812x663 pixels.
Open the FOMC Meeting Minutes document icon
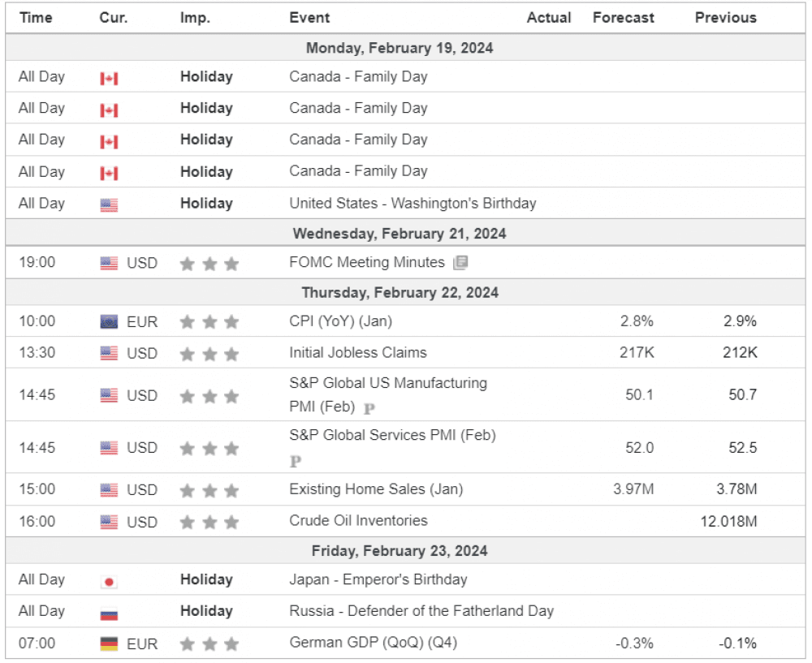pyautogui.click(x=460, y=263)
